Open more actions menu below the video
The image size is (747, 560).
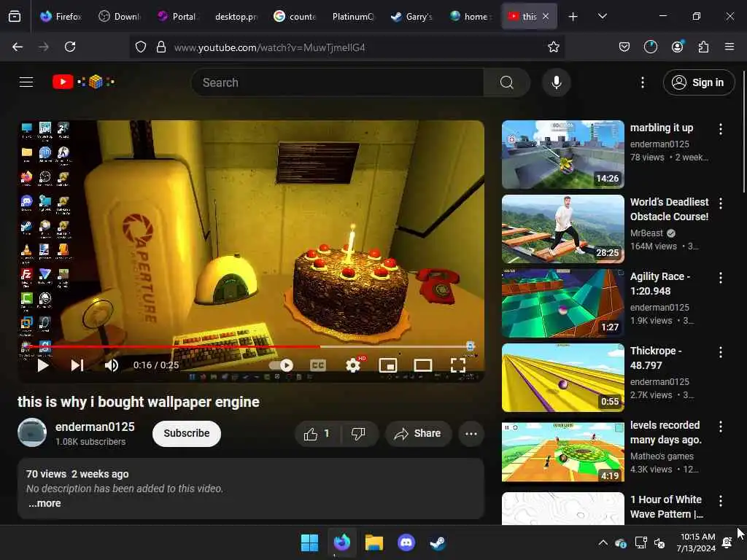click(x=471, y=434)
